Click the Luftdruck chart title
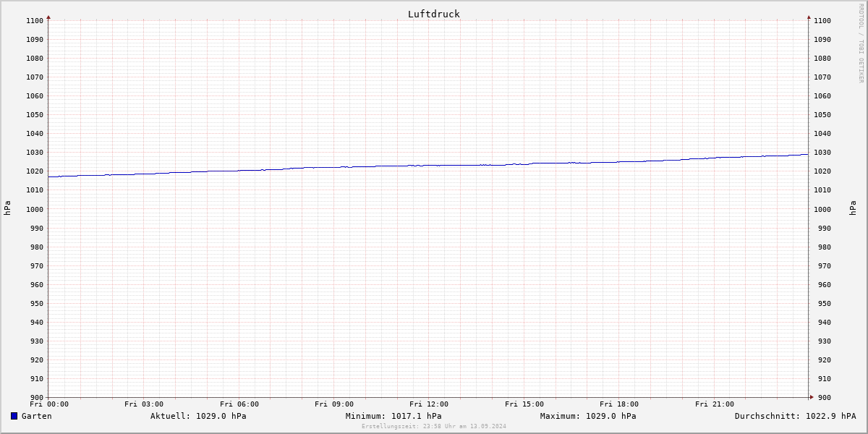The image size is (868, 434). [434, 14]
